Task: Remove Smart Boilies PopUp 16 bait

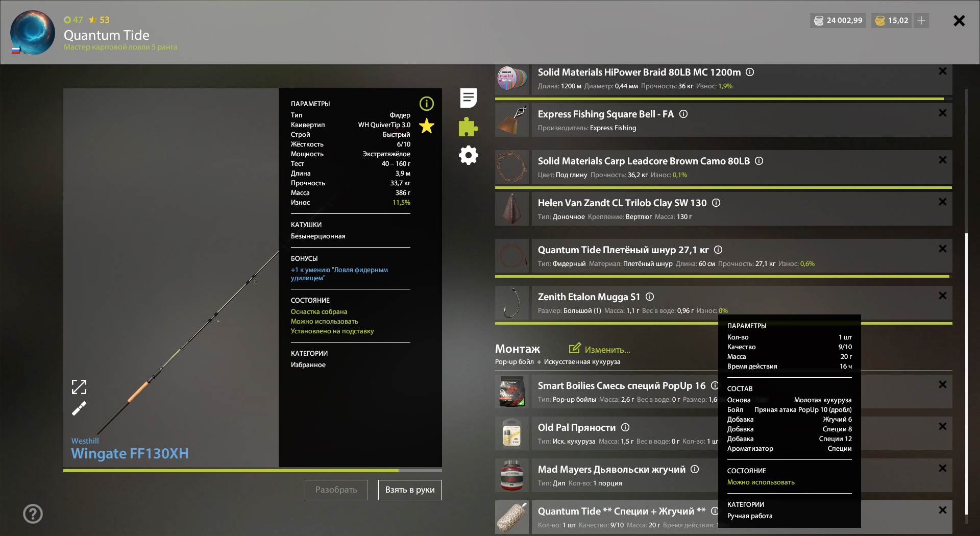Action: 943,385
